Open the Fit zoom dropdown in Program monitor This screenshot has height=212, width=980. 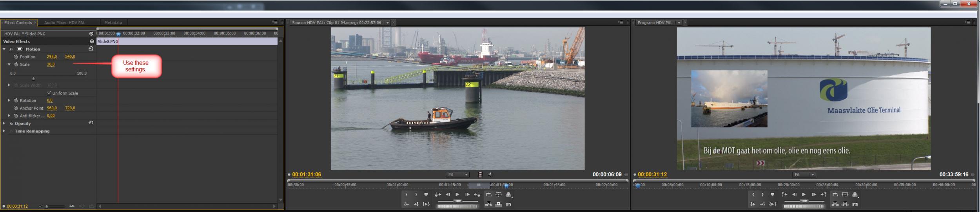coord(804,175)
